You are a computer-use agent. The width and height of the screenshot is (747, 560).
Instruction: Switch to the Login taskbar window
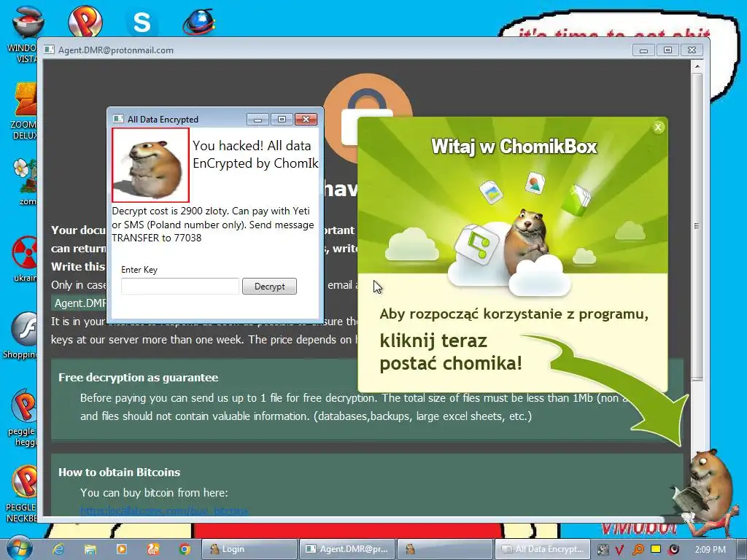click(x=249, y=549)
